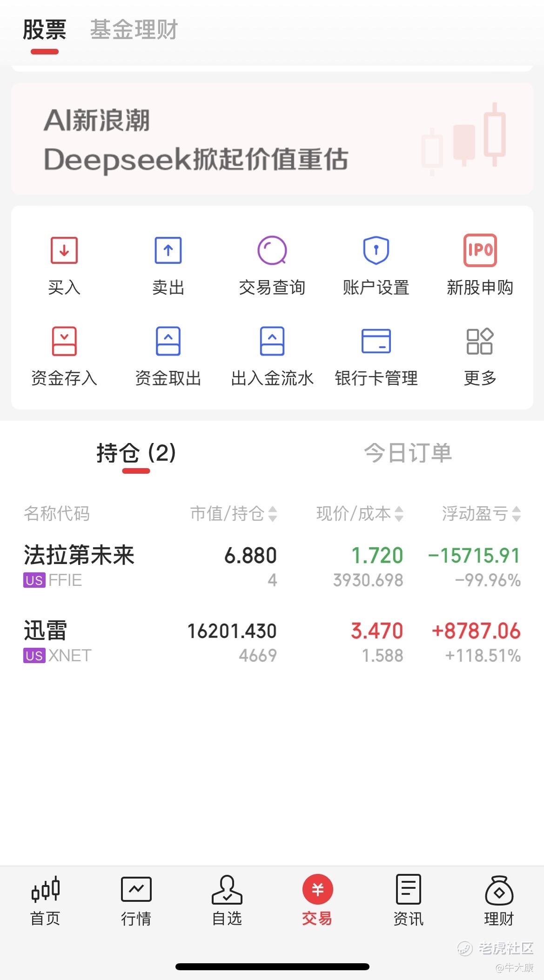Open 账户设置 account settings shield icon
Screen dimensions: 544x980
(376, 250)
